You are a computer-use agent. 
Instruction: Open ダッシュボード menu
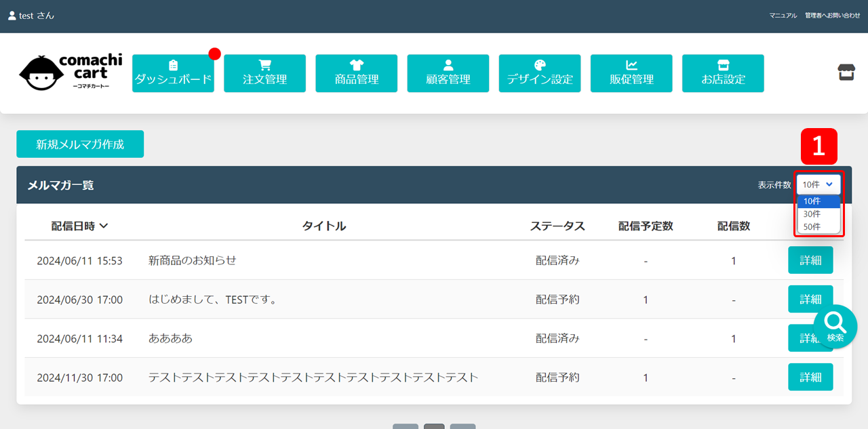(173, 73)
